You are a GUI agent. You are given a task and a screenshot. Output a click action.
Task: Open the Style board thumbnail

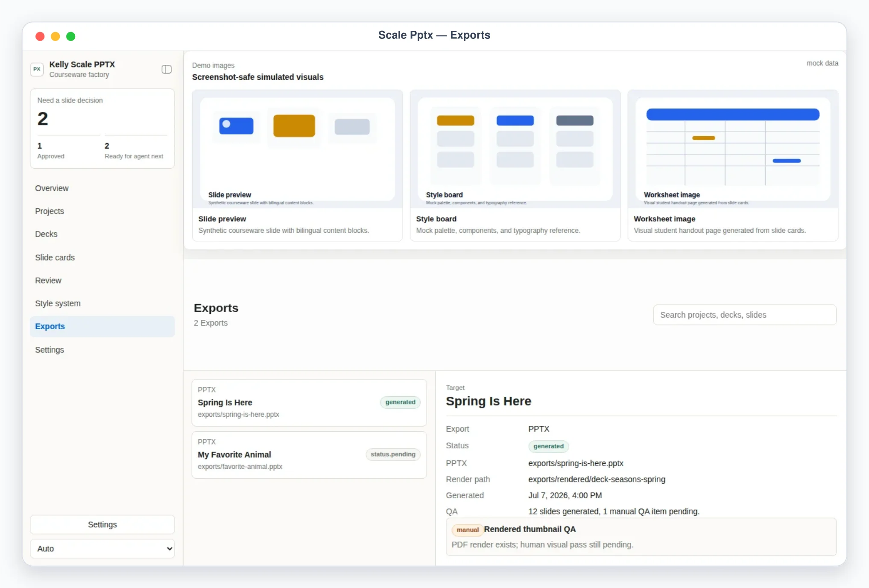point(515,149)
